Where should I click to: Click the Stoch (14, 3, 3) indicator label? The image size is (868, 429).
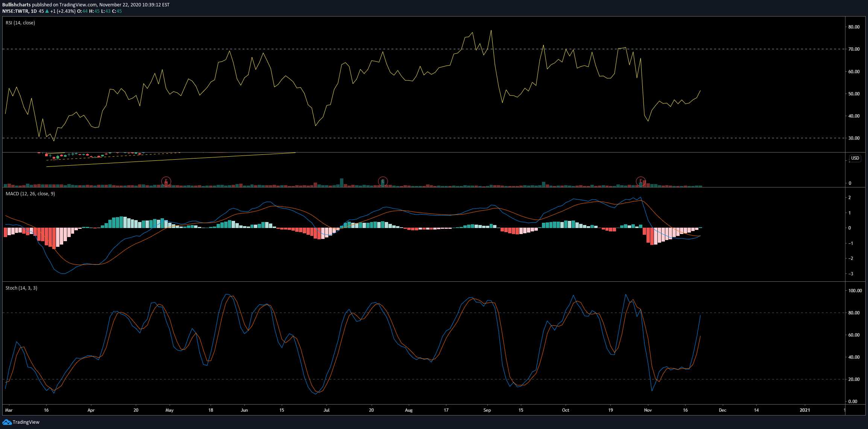click(21, 288)
